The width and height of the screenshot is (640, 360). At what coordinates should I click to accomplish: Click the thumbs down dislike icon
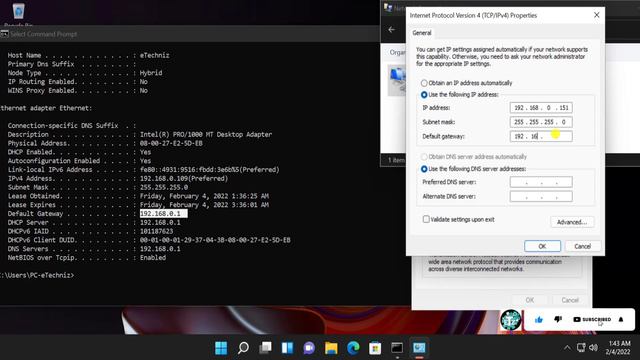pyautogui.click(x=558, y=319)
